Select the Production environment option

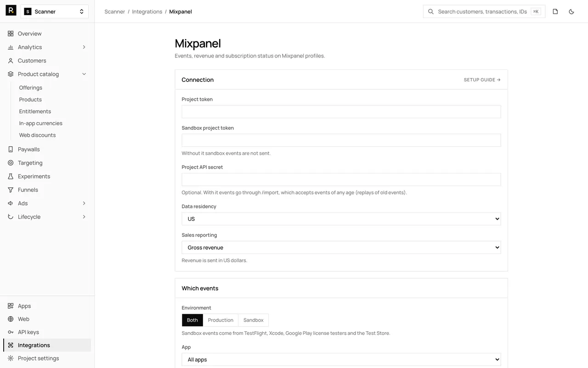[220, 320]
